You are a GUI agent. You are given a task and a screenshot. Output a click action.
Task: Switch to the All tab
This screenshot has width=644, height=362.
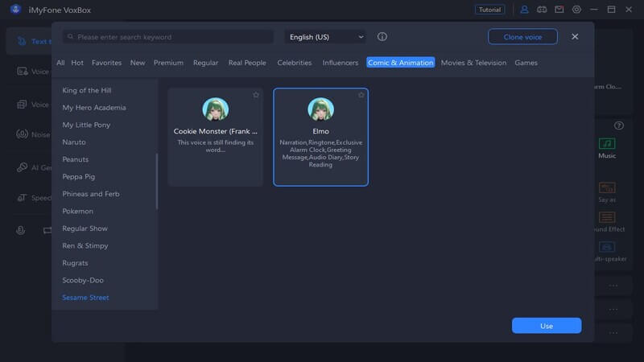(60, 63)
